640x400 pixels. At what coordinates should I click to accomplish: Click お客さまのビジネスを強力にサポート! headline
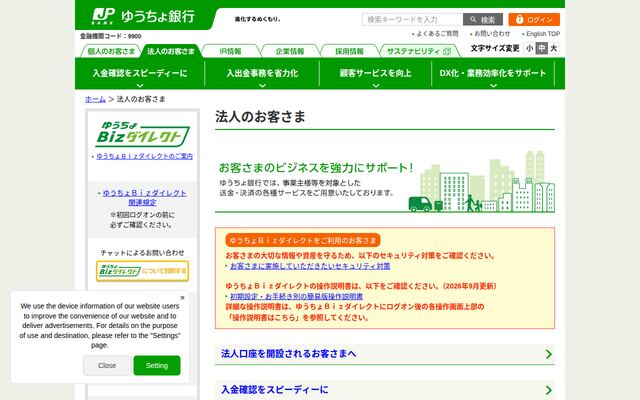click(316, 167)
